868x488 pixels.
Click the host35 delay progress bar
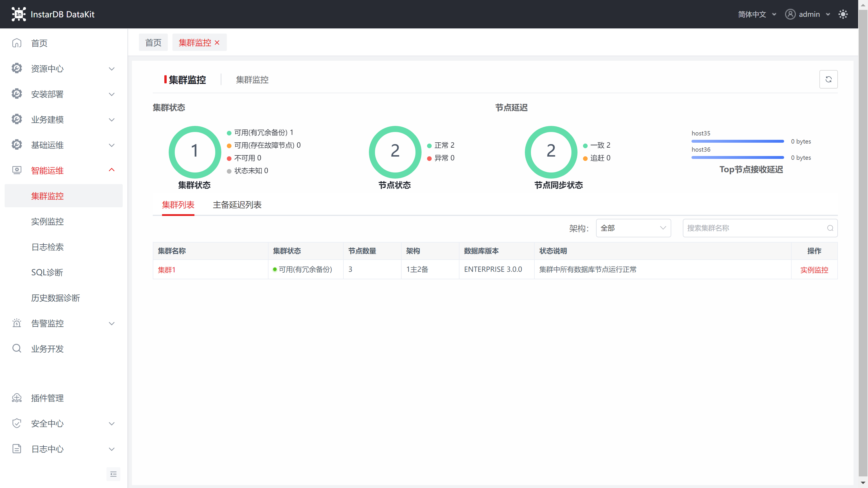tap(738, 141)
